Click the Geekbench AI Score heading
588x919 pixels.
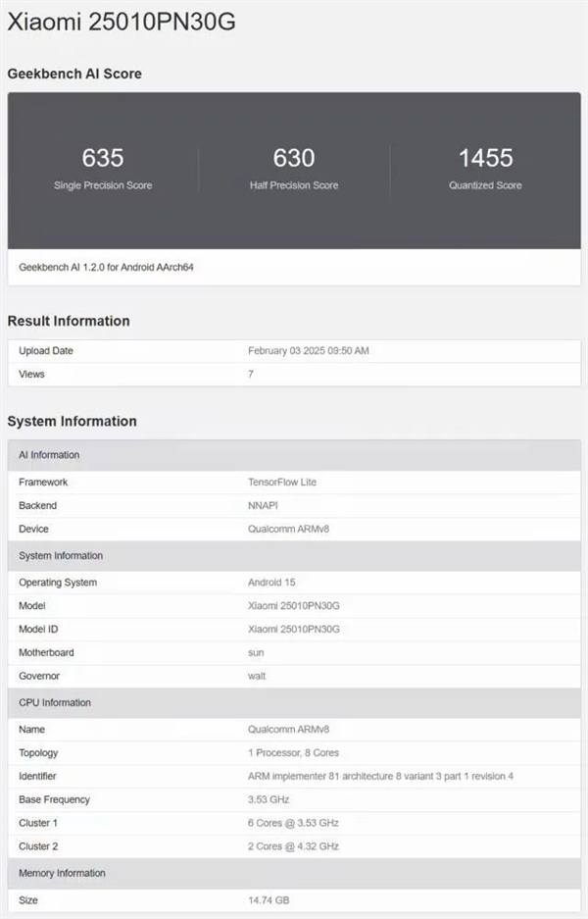[x=74, y=74]
